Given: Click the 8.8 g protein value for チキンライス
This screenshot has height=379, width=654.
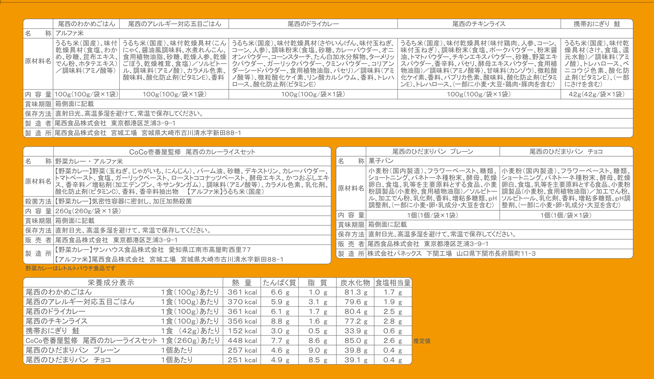Looking at the screenshot, I should pyautogui.click(x=279, y=321).
